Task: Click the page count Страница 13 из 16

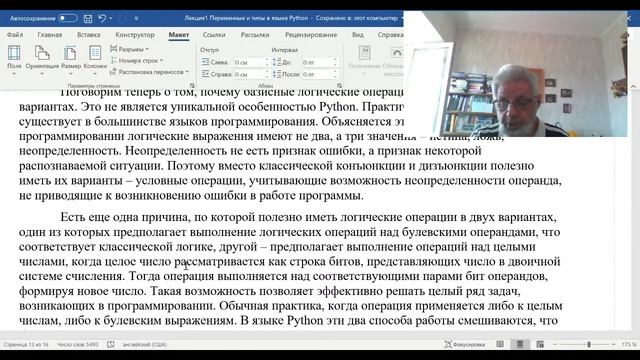Action: 26,344
